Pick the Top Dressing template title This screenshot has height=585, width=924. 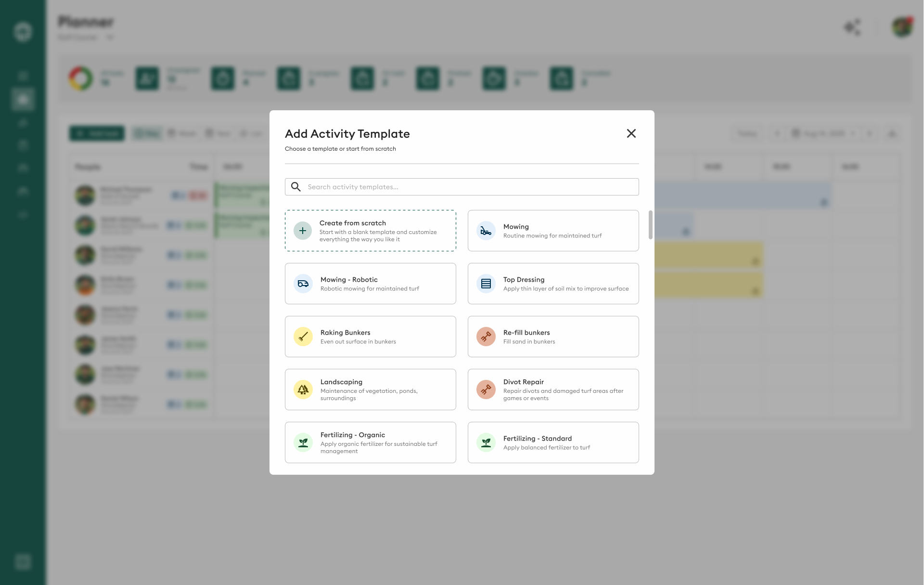pyautogui.click(x=524, y=280)
